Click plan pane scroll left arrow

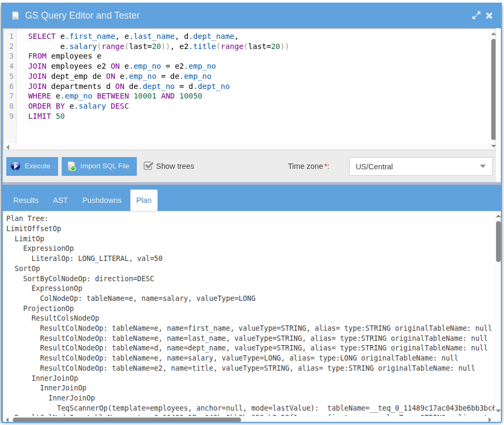7,420
